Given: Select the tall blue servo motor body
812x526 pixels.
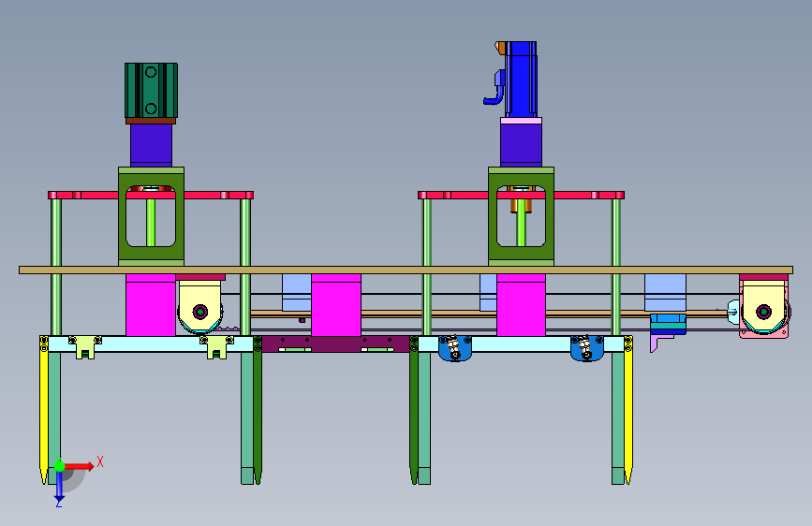Looking at the screenshot, I should (x=521, y=80).
